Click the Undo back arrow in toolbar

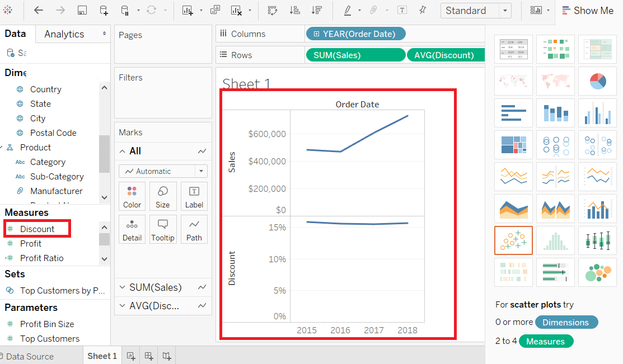pos(39,10)
